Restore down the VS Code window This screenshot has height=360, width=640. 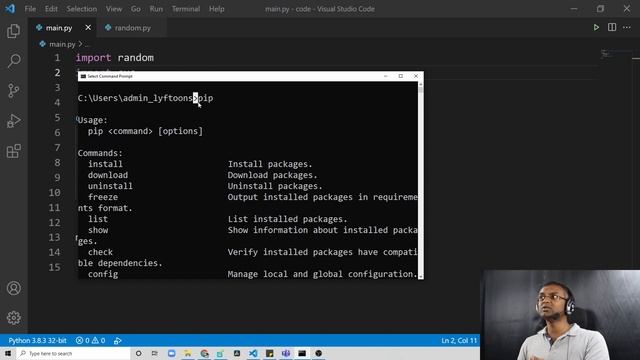point(600,9)
